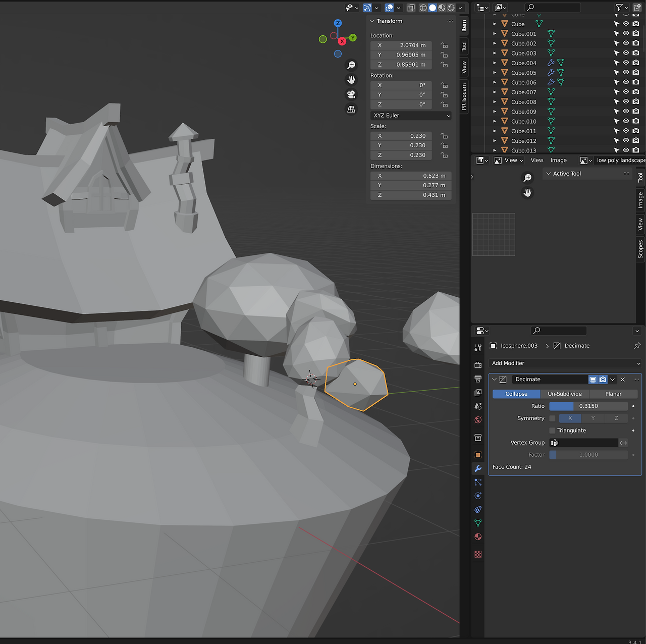Toggle perspective/orthographic grid icon
Viewport: 646px width, 644px height.
351,109
